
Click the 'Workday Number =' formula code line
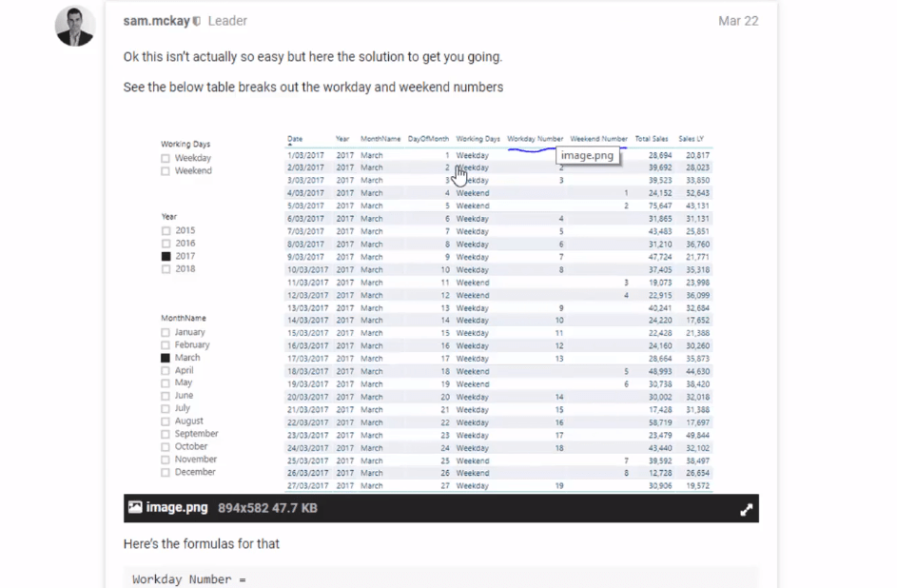point(188,579)
